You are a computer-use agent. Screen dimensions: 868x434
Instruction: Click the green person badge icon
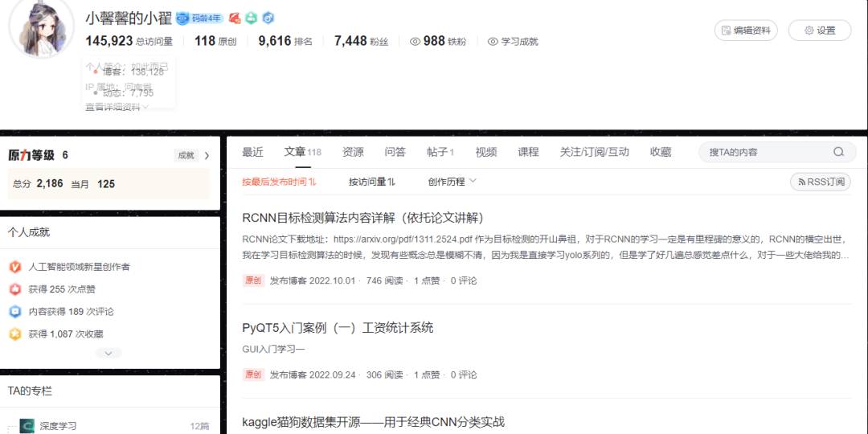pyautogui.click(x=252, y=18)
